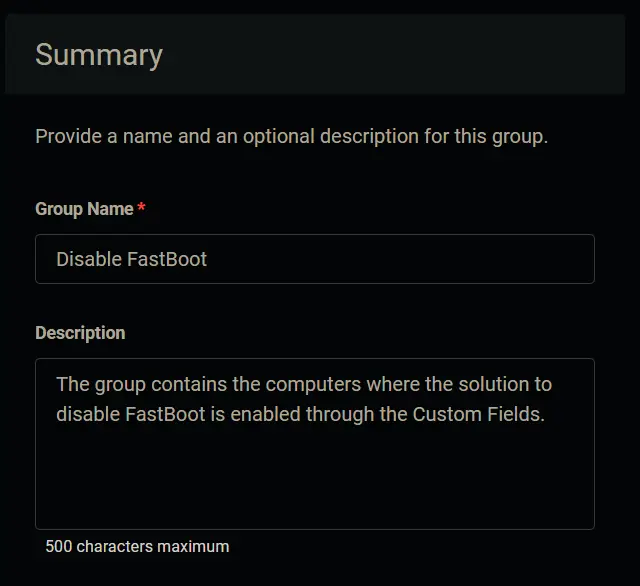Click the Group Name input field
The width and height of the screenshot is (640, 586).
click(x=315, y=259)
